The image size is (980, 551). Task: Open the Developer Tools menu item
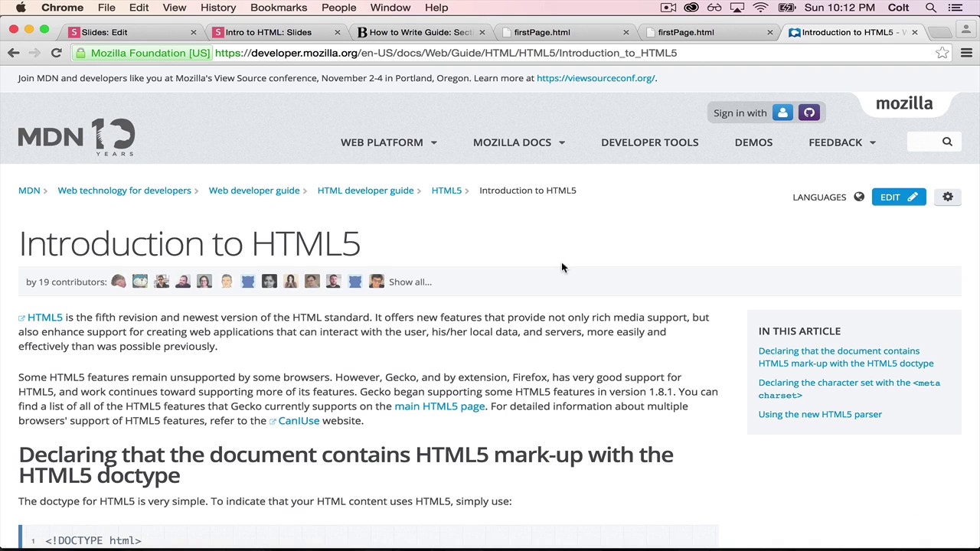tap(649, 142)
